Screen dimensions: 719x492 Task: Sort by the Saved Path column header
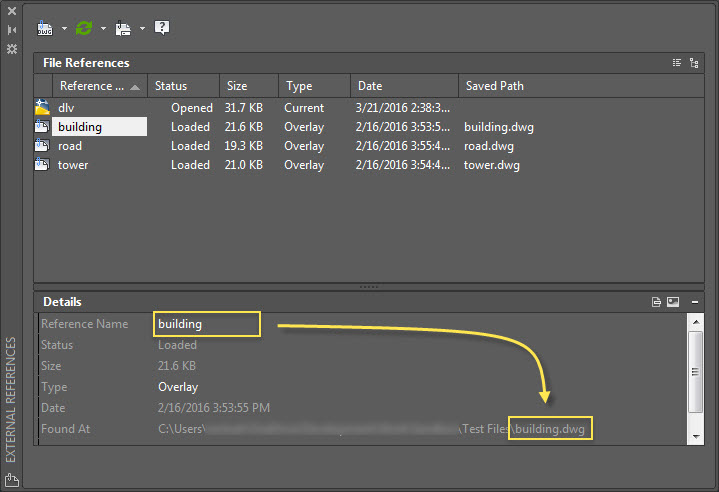(x=581, y=86)
